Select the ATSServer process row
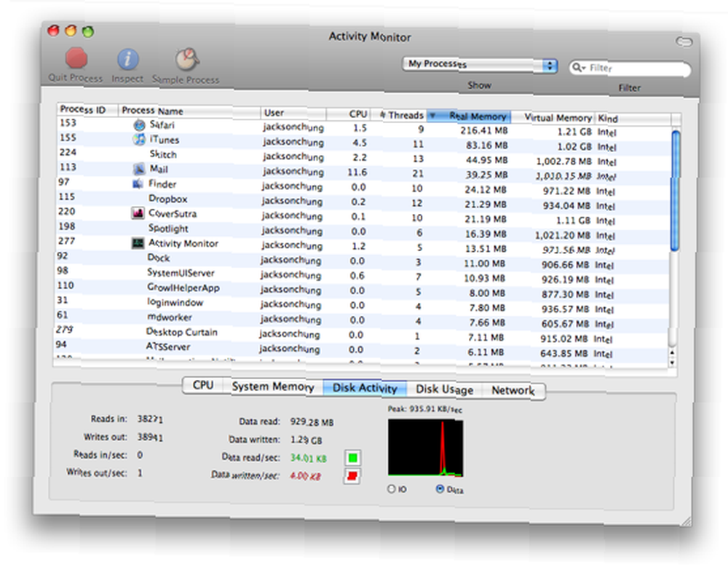728x567 pixels. pyautogui.click(x=361, y=349)
